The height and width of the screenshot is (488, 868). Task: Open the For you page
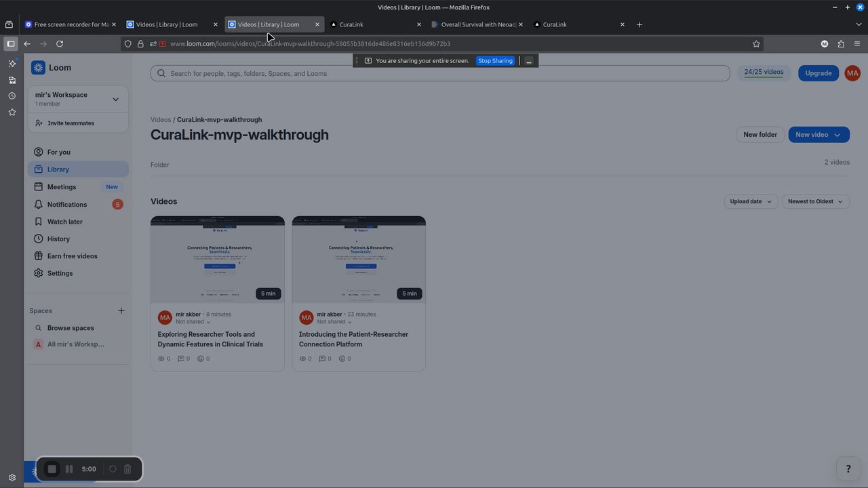(78, 152)
